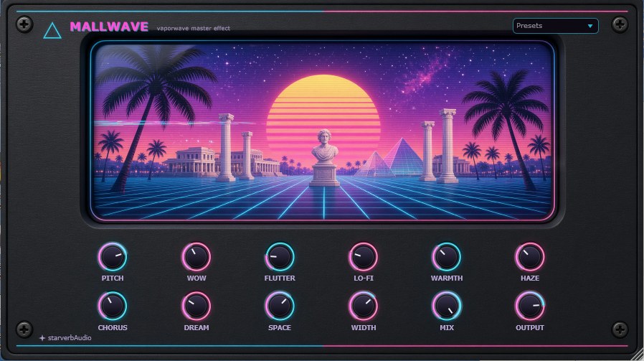Click the WOW label text
Viewport: 644px width, 361px height.
coord(196,278)
